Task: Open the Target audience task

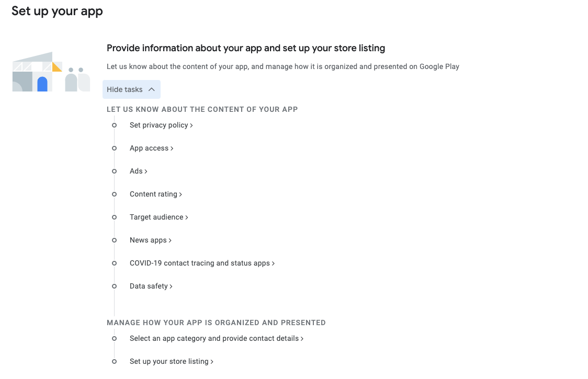Action: coord(159,217)
